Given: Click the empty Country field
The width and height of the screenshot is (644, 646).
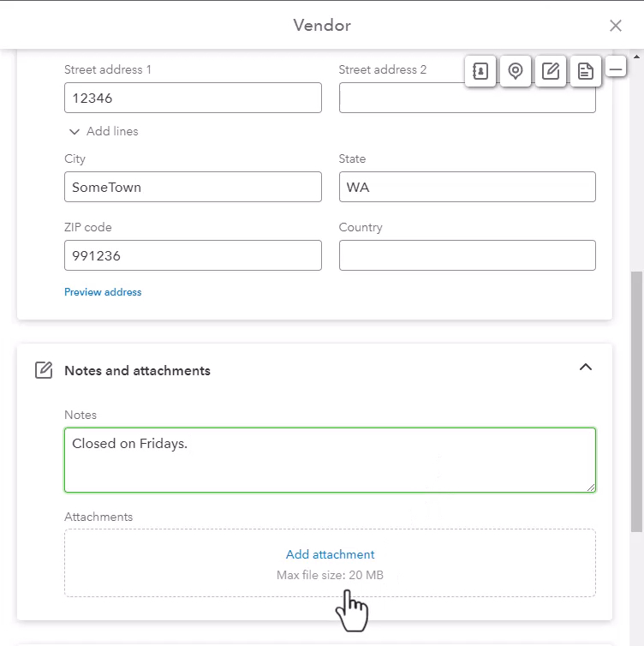Looking at the screenshot, I should point(468,255).
